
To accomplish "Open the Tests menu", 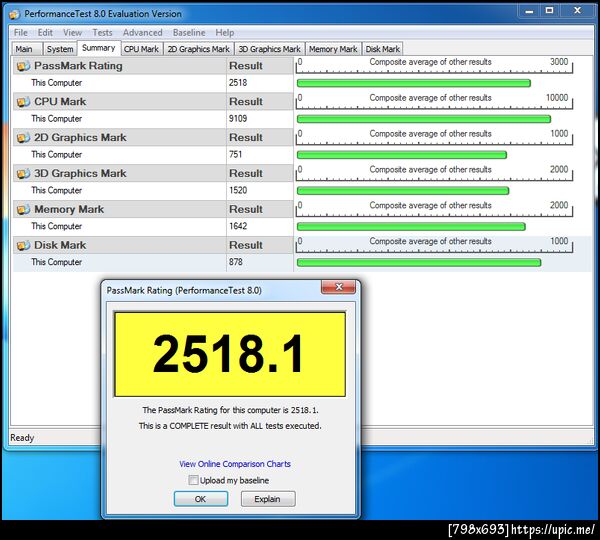I will tap(102, 33).
